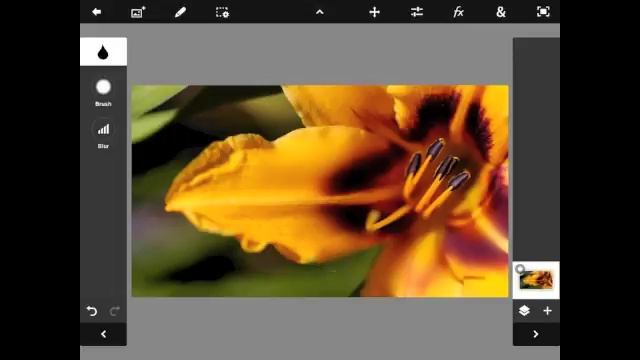
Task: Tap the back arrow to exit editing
Action: [97, 12]
